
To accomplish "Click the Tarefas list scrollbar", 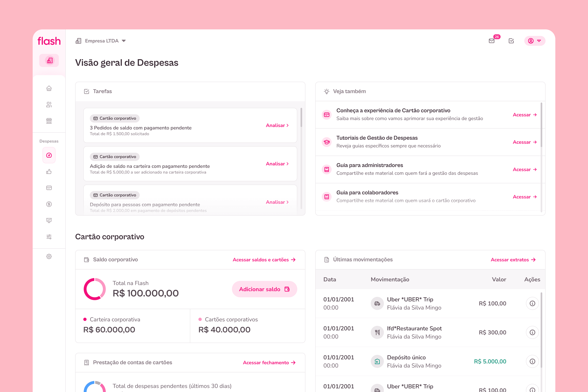I will point(301,118).
